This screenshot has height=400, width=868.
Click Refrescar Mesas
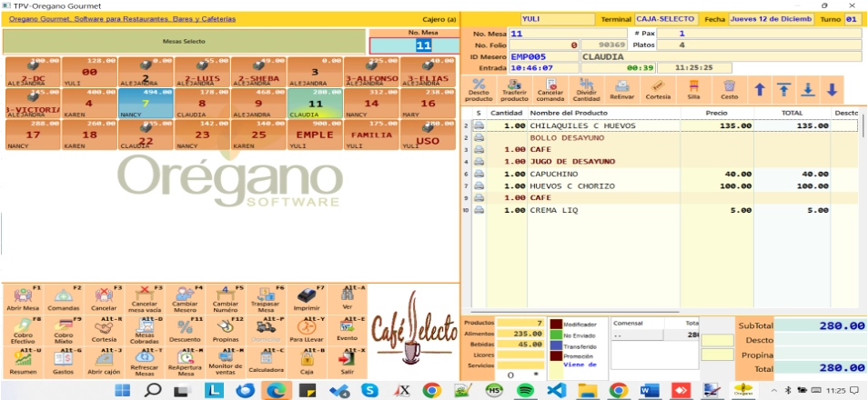[x=145, y=362]
